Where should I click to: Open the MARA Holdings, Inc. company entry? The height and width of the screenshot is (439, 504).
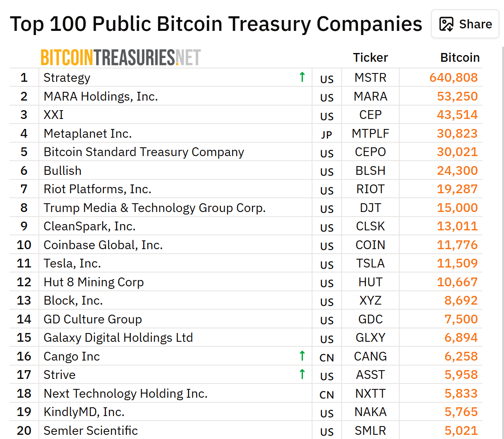[x=100, y=96]
